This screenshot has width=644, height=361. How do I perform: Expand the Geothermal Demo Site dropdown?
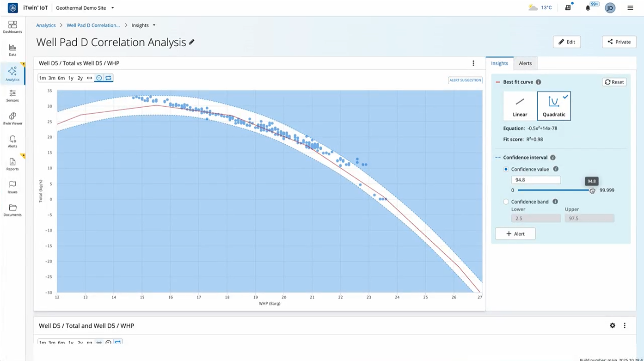(112, 8)
